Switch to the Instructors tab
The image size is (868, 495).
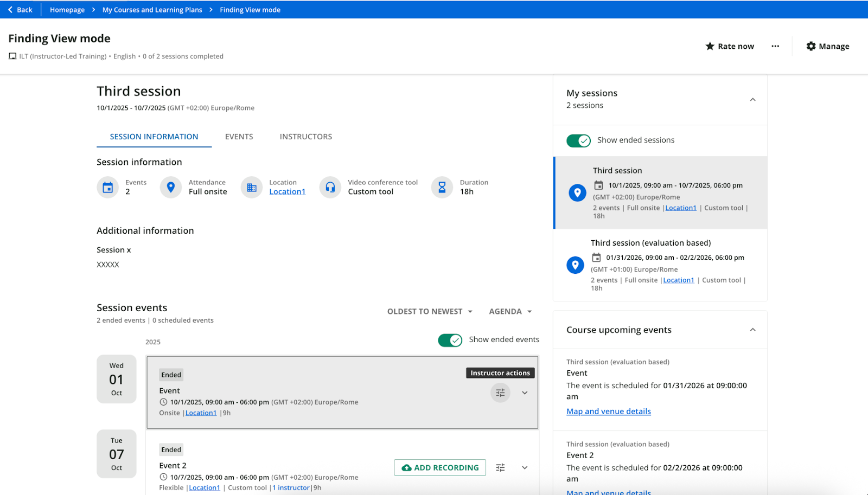(305, 137)
